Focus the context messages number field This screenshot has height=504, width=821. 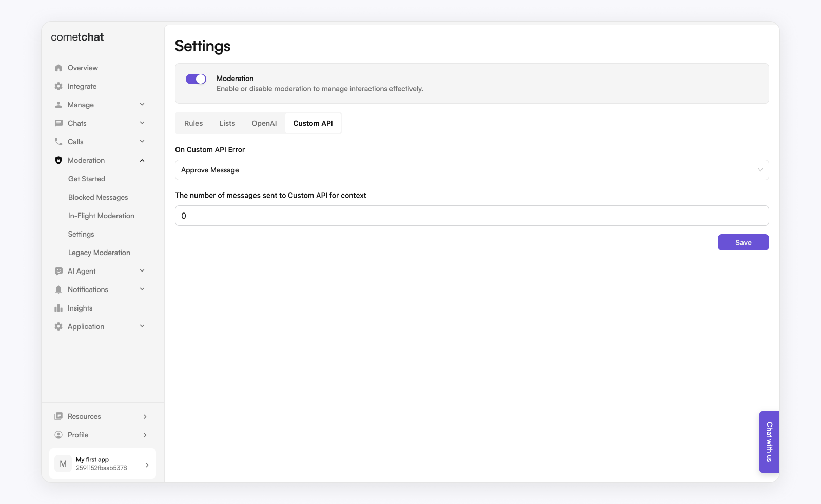472,216
